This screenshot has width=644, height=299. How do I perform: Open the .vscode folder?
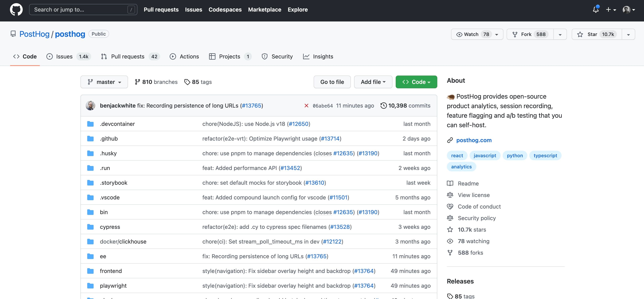110,197
